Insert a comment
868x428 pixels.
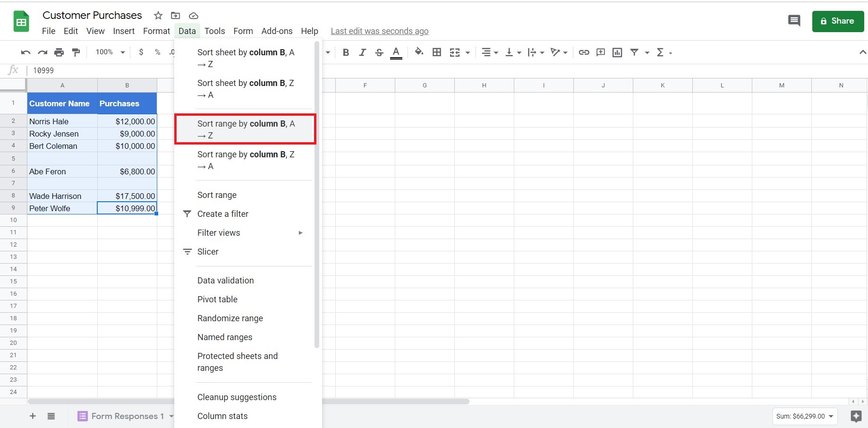(x=600, y=52)
